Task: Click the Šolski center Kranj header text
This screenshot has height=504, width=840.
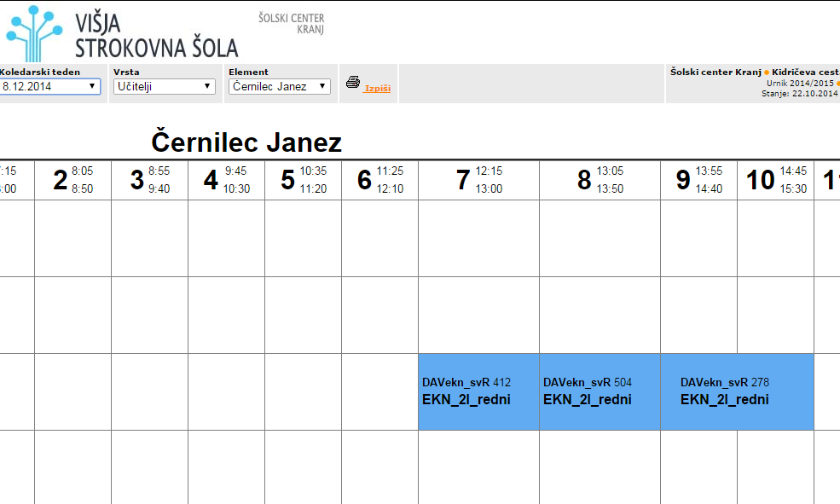Action: [x=715, y=72]
